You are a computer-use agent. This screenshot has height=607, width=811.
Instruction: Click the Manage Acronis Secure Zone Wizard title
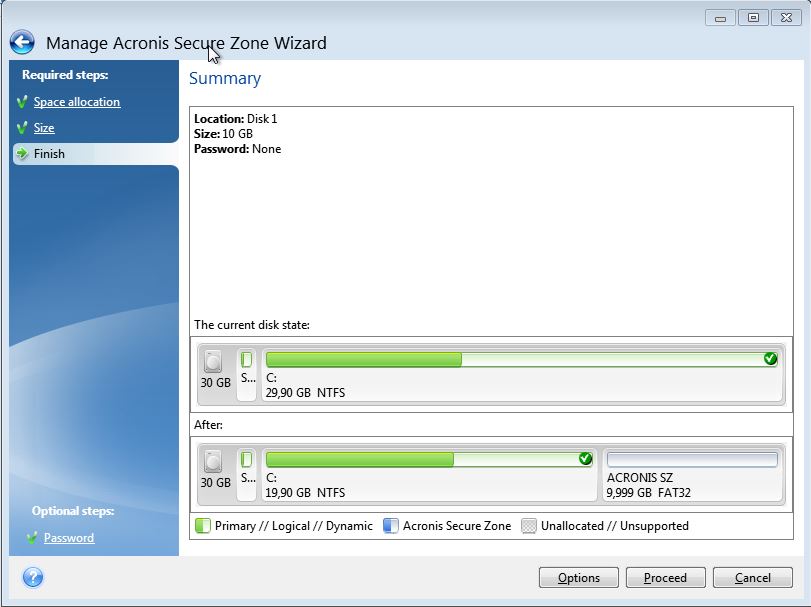tap(186, 43)
